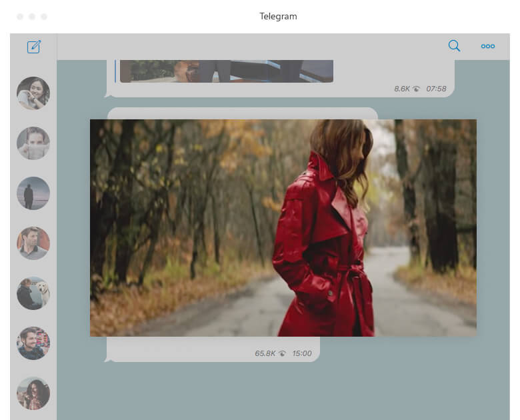Click the 15:00 message timestamp
The image size is (520, 420).
coord(302,353)
